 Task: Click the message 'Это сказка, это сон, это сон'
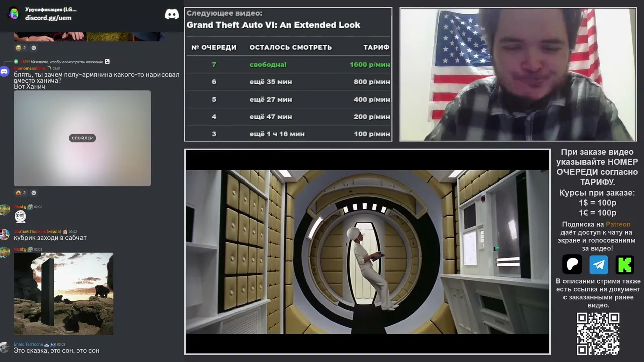[56, 350]
